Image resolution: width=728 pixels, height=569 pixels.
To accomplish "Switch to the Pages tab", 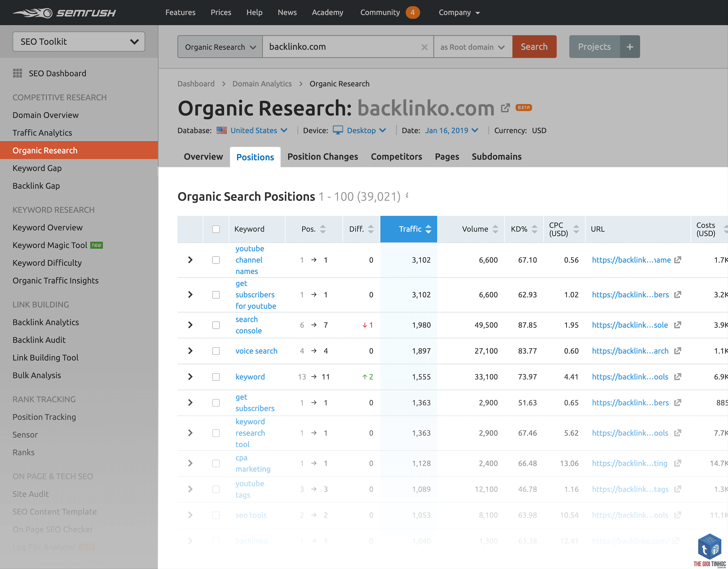I will pos(447,157).
